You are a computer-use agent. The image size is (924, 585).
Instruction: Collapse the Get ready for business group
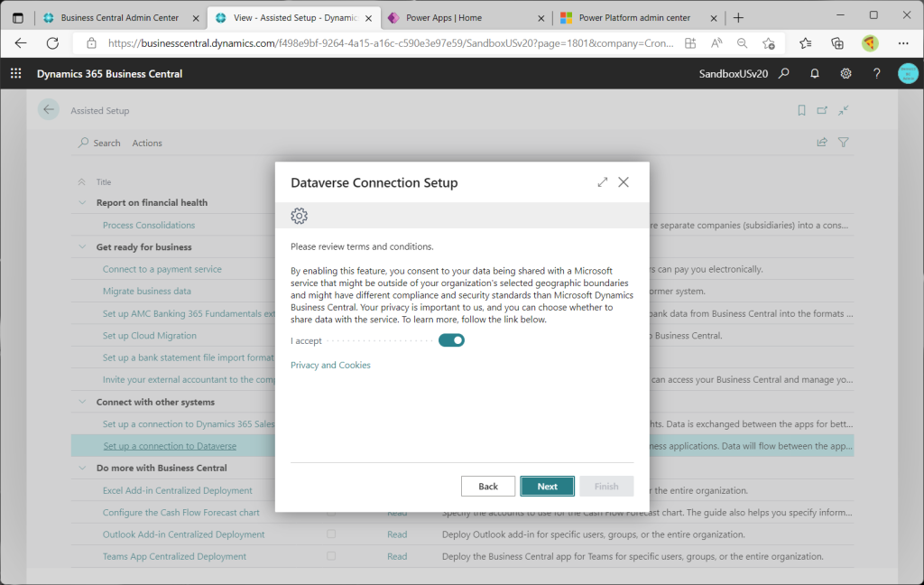[x=82, y=246]
